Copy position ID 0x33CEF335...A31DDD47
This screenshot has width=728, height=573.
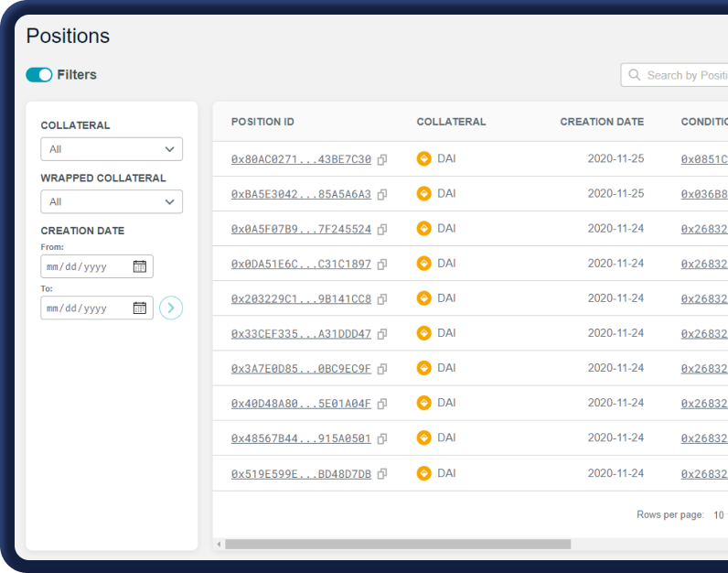click(382, 334)
